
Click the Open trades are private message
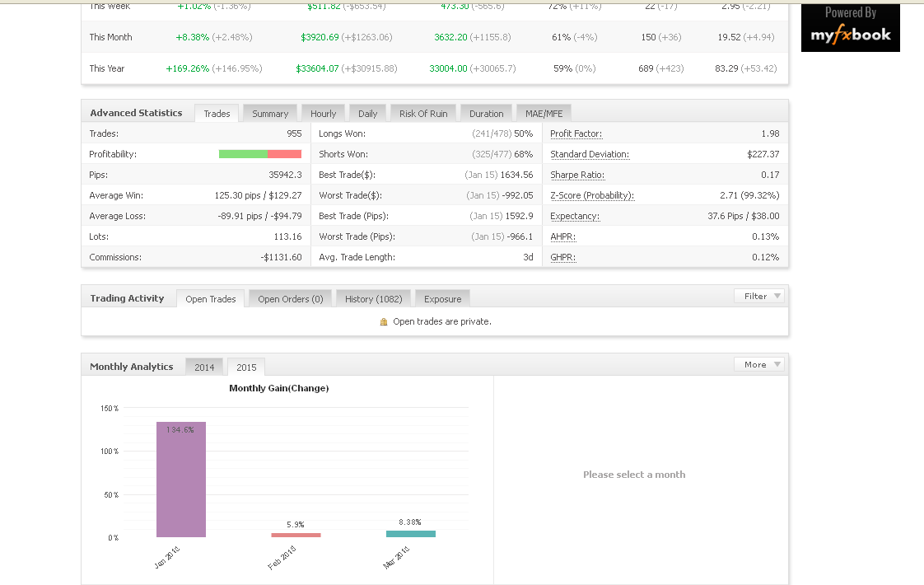click(442, 322)
